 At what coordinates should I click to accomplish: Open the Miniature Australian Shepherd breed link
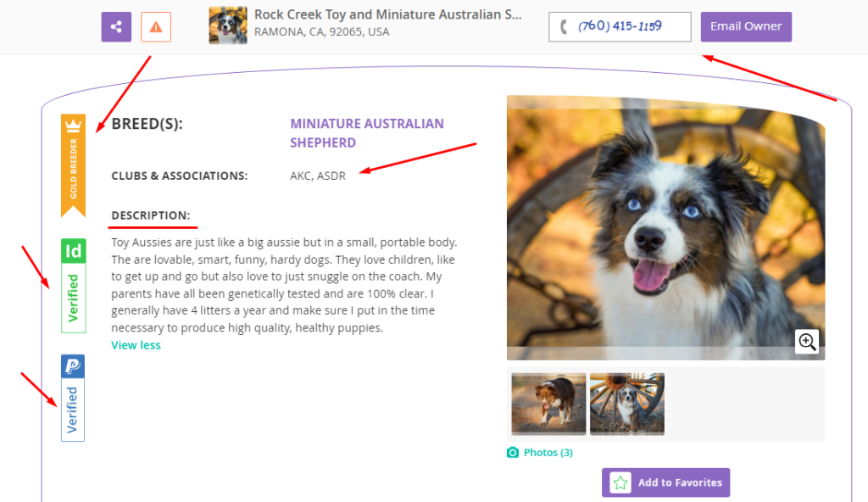tap(366, 133)
